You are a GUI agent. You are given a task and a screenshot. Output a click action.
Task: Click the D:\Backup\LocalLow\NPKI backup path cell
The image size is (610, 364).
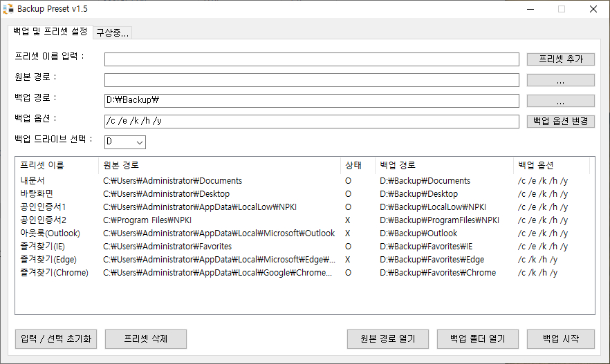tap(433, 207)
